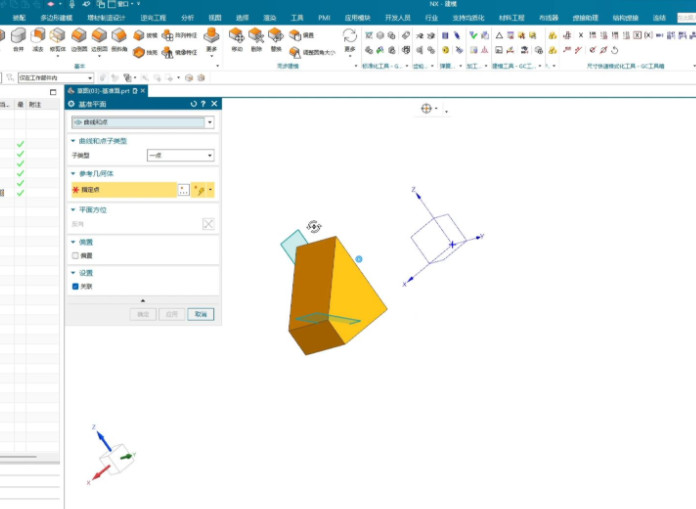696x509 pixels.
Task: Click the yellow circle icon in the 弹簧 group
Action: tap(446, 50)
